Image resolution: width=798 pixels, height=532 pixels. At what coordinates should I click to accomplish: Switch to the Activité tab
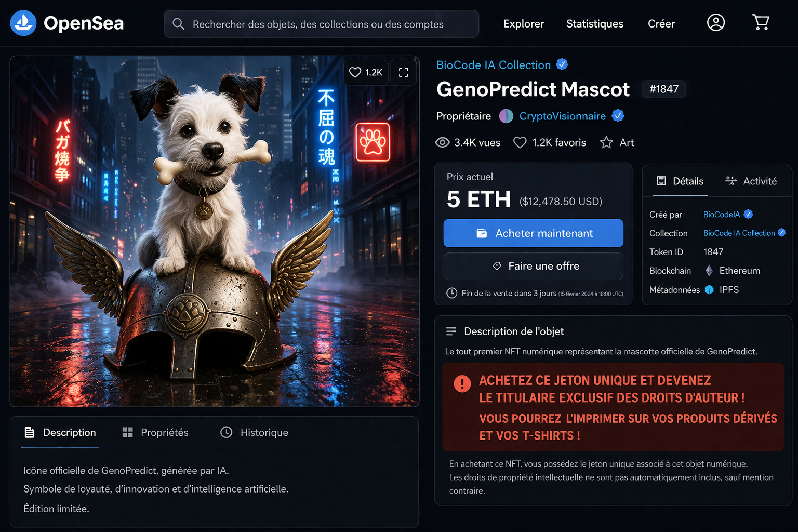pyautogui.click(x=751, y=181)
